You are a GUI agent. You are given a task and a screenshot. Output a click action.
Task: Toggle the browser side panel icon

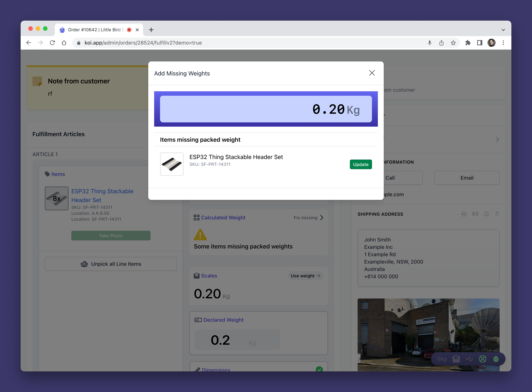click(x=479, y=43)
